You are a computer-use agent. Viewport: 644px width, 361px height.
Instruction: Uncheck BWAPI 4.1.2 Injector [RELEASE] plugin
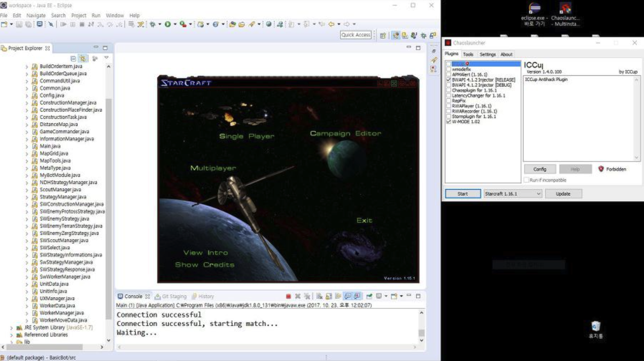tap(449, 80)
